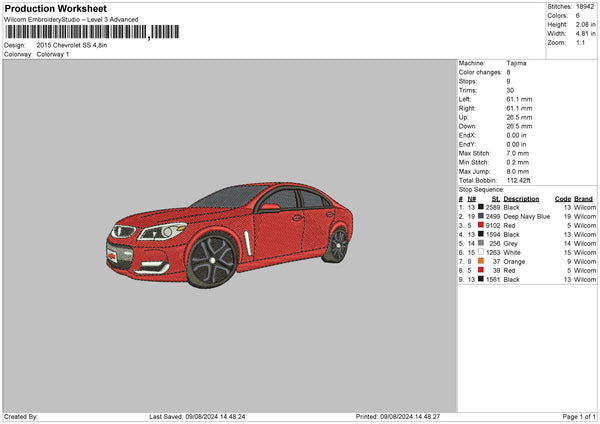This screenshot has height=424, width=600.
Task: Select the Deep Navy Blue color swatch
Action: 481,216
